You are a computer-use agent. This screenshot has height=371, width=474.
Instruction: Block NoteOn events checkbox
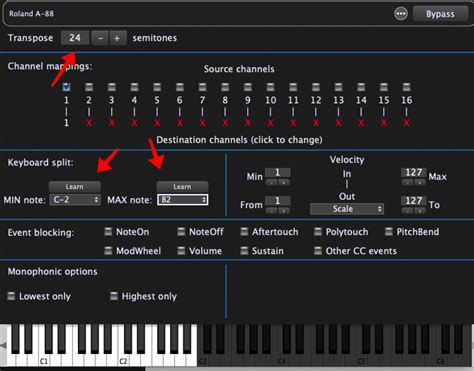click(108, 232)
